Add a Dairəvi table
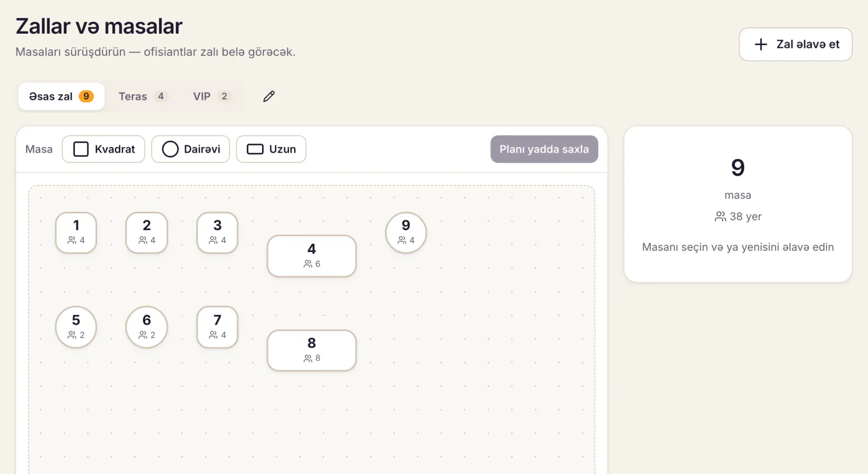868x474 pixels. click(190, 149)
